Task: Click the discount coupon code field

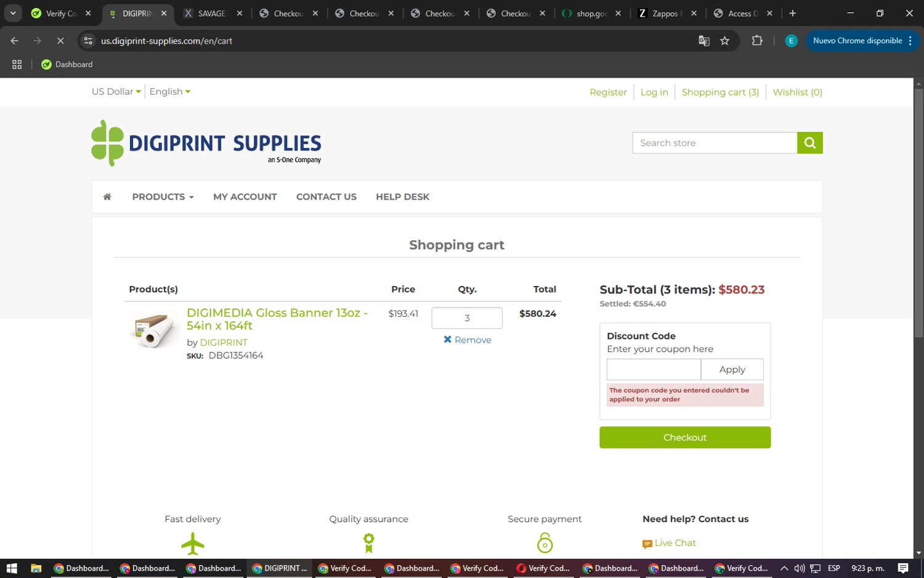Action: (x=654, y=370)
